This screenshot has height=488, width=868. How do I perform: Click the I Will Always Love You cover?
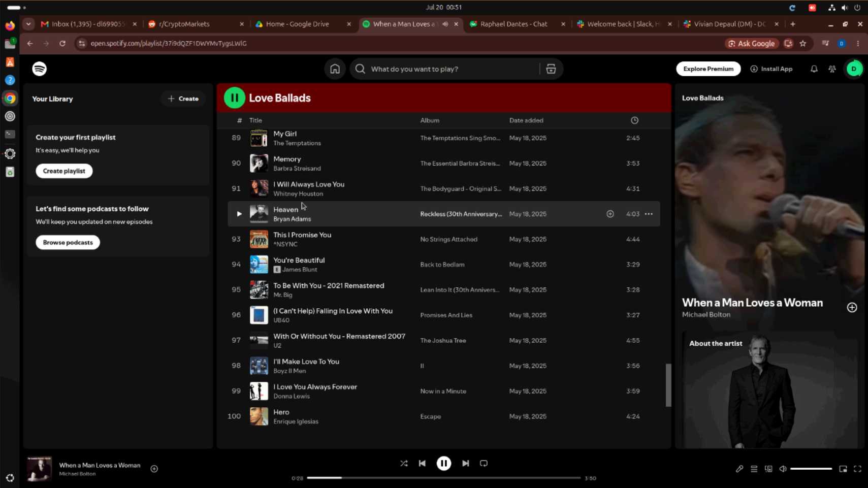click(x=259, y=188)
